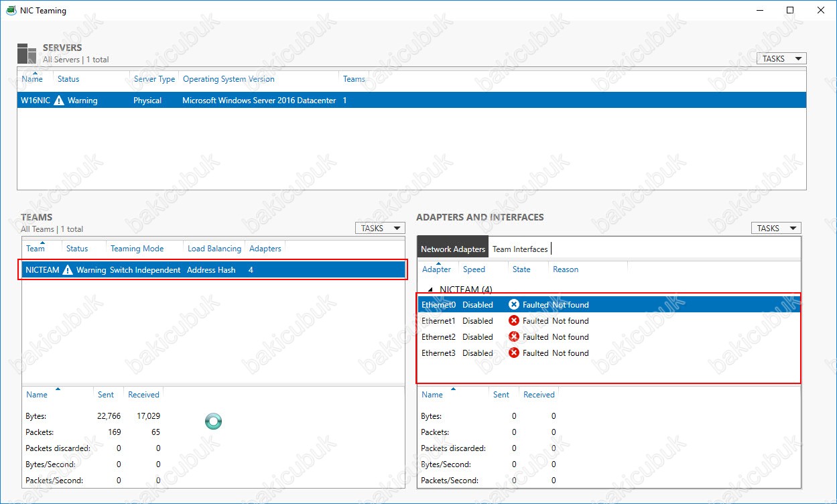This screenshot has height=504, width=837.
Task: Open the Servers TASKS dropdown
Action: click(x=781, y=59)
